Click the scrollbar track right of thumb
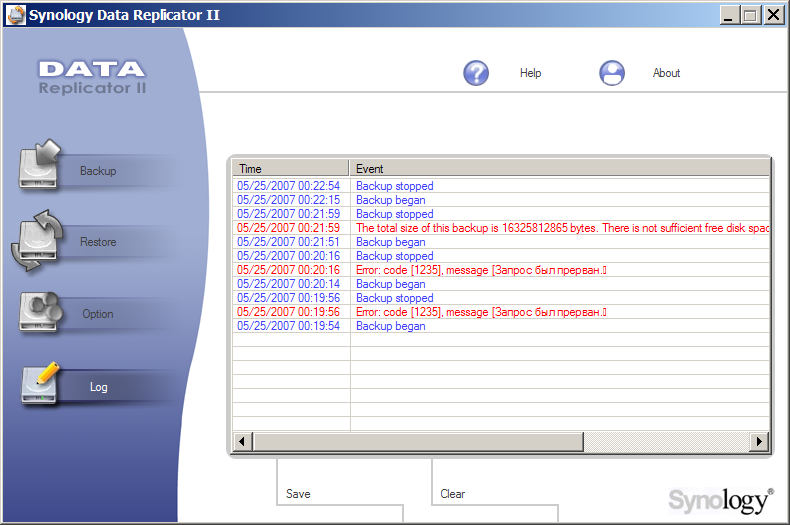 coord(667,442)
